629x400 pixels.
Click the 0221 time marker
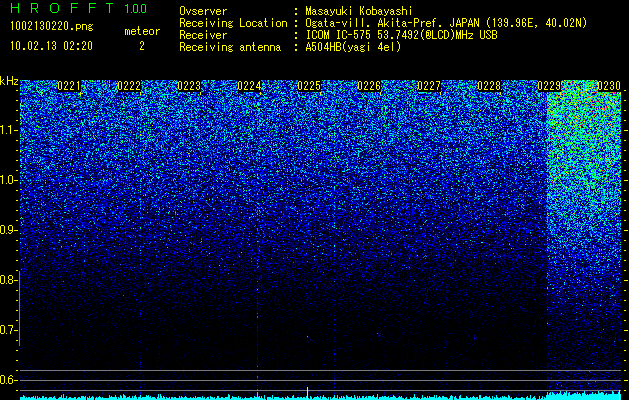[x=69, y=86]
